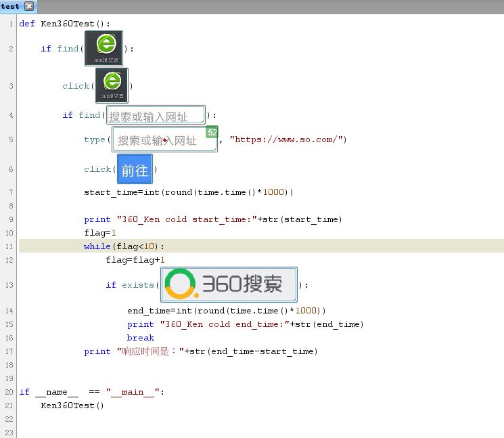Click the 'click(' text on line 6
The height and width of the screenshot is (438, 504).
[x=99, y=169]
